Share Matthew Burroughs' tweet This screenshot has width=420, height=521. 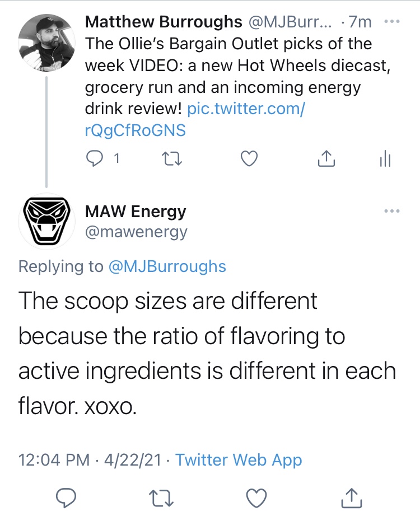pyautogui.click(x=326, y=159)
